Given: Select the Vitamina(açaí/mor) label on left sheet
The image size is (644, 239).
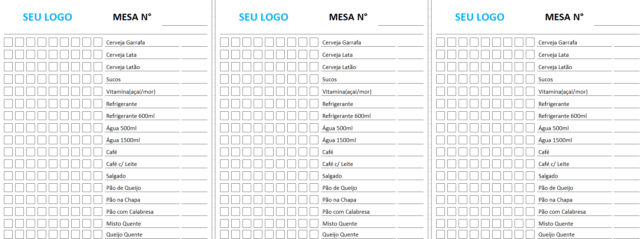Looking at the screenshot, I should point(131,92).
